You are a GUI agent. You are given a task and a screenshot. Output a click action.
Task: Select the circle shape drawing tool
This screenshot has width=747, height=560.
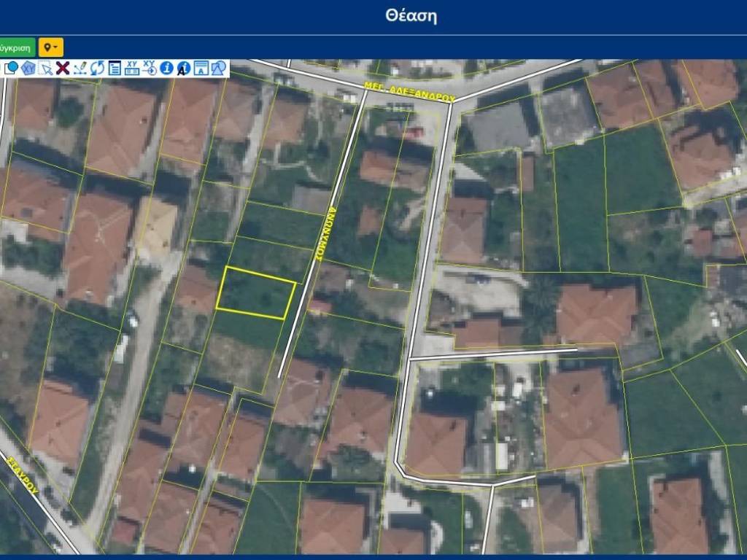pyautogui.click(x=12, y=68)
